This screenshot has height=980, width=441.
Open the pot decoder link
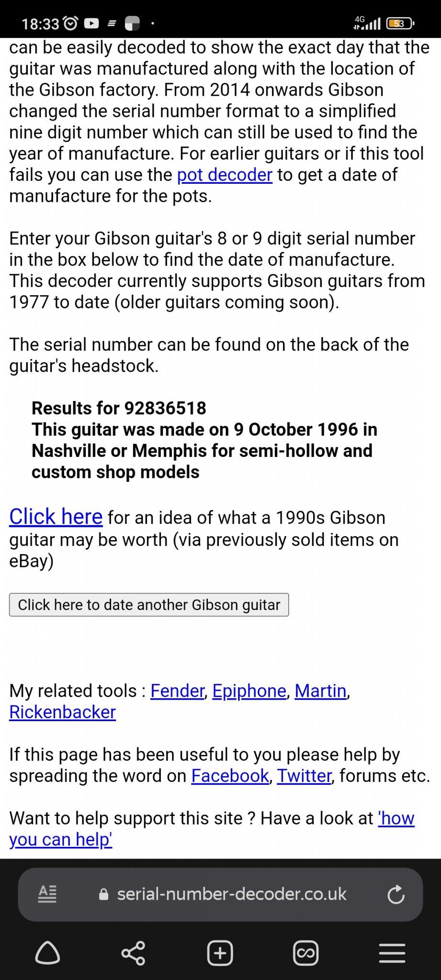pos(225,175)
